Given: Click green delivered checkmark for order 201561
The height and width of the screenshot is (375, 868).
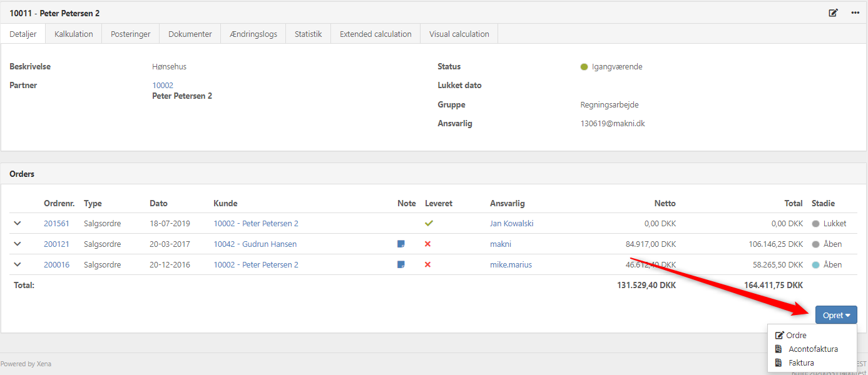Looking at the screenshot, I should point(429,223).
